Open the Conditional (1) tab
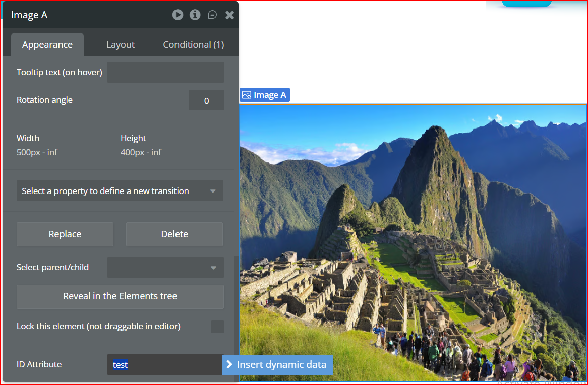 point(194,45)
